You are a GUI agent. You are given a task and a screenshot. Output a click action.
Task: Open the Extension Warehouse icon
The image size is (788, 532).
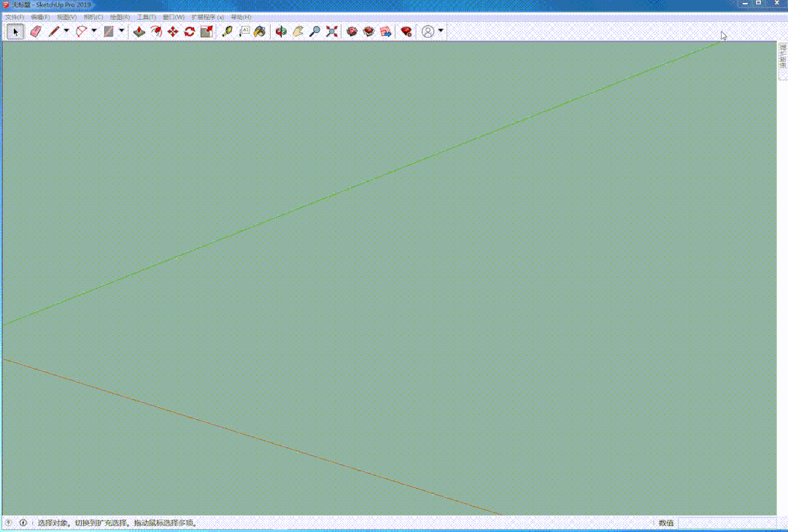pyautogui.click(x=369, y=31)
